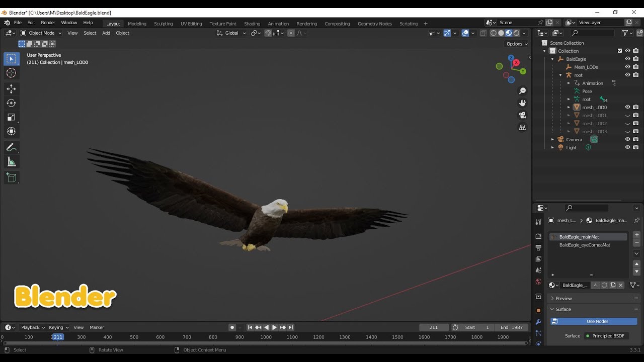Toggle snapping magnet in header
Image resolution: width=644 pixels, height=362 pixels.
268,33
